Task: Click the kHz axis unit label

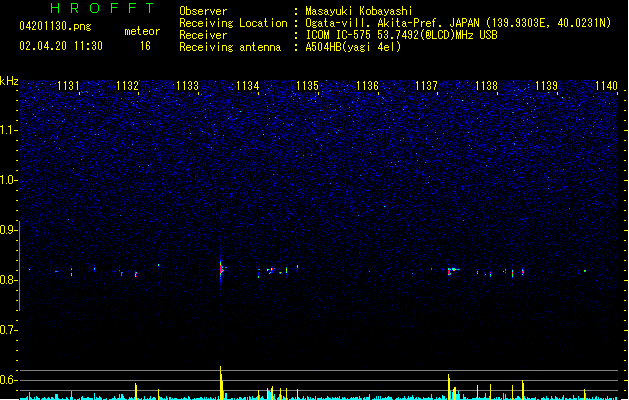Action: click(9, 81)
